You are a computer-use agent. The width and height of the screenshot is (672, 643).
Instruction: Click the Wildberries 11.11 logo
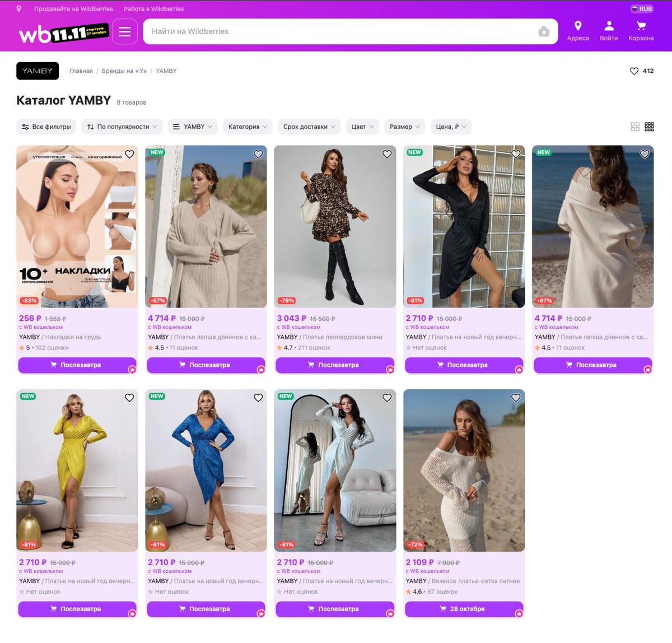63,32
